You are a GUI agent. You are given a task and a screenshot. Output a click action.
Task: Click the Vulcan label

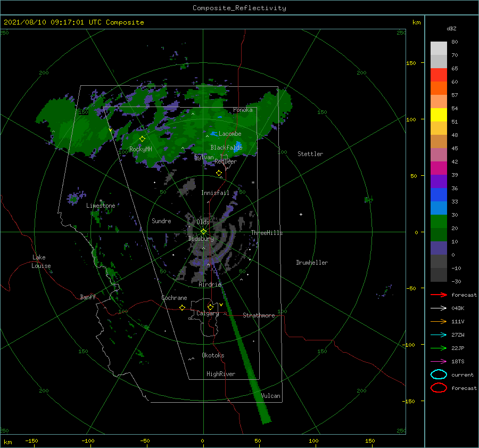(271, 396)
